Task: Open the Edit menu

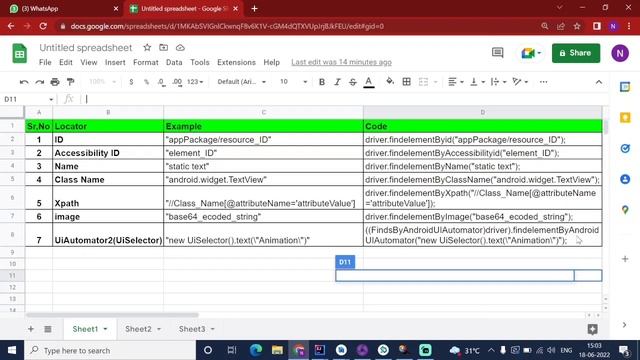Action: [65, 62]
